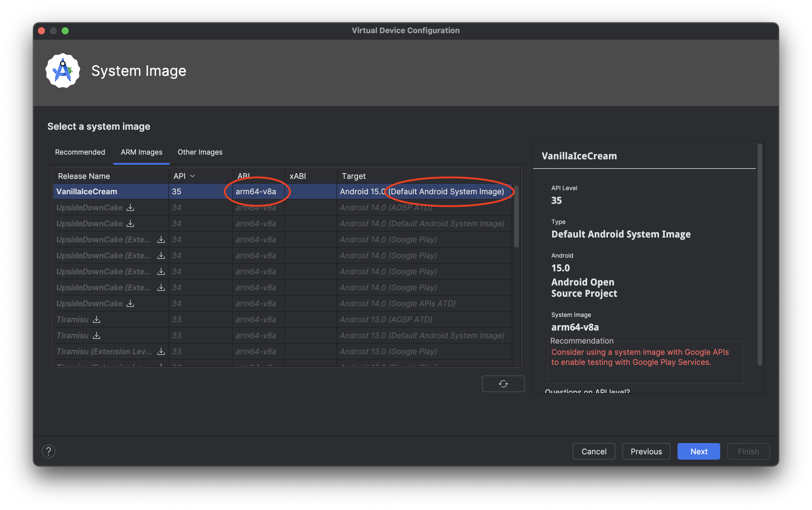Click the VanillaIceCream heading in details panel

579,156
